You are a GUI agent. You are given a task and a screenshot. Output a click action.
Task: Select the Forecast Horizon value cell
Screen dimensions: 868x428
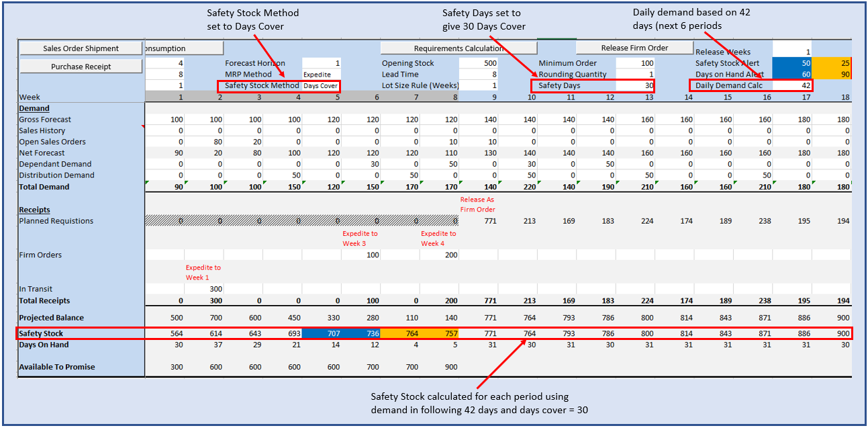(322, 63)
